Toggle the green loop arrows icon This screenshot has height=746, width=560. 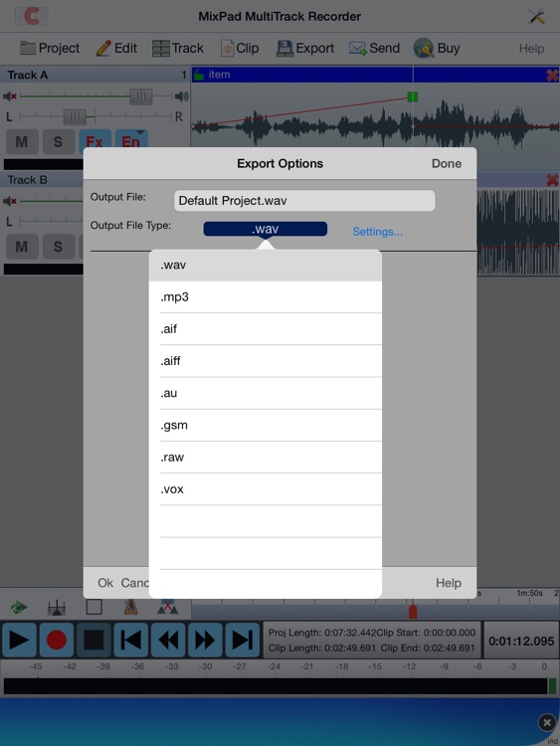(x=19, y=607)
